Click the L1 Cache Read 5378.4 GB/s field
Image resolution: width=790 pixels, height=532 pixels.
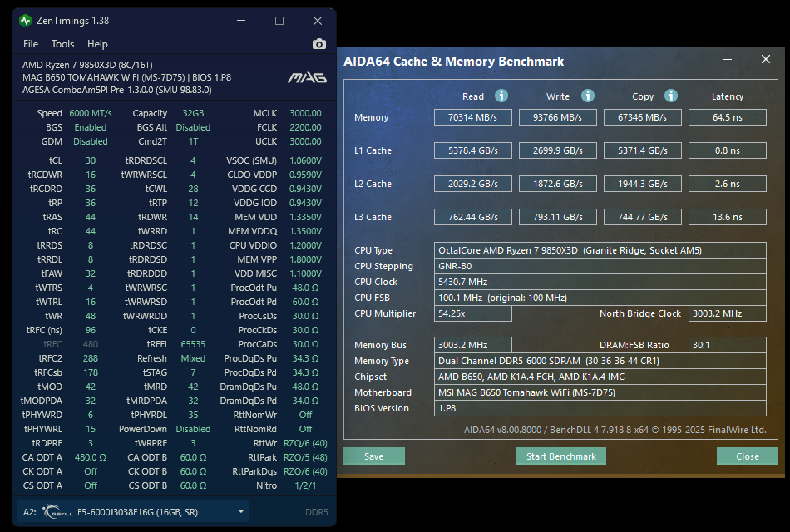[472, 150]
